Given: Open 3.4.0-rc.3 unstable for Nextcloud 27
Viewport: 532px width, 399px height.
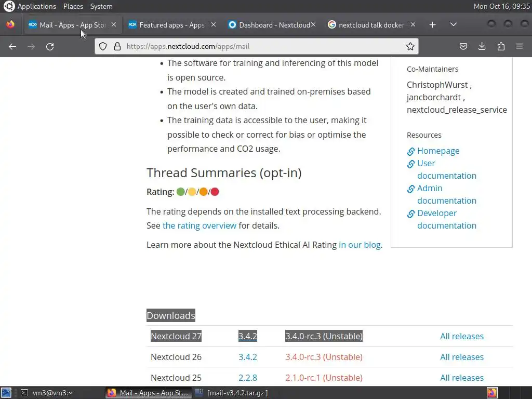Looking at the screenshot, I should click(324, 336).
